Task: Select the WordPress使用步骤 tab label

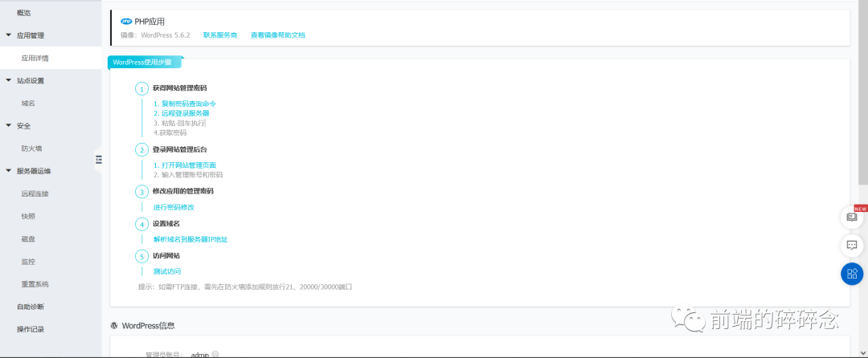Action: [x=145, y=63]
